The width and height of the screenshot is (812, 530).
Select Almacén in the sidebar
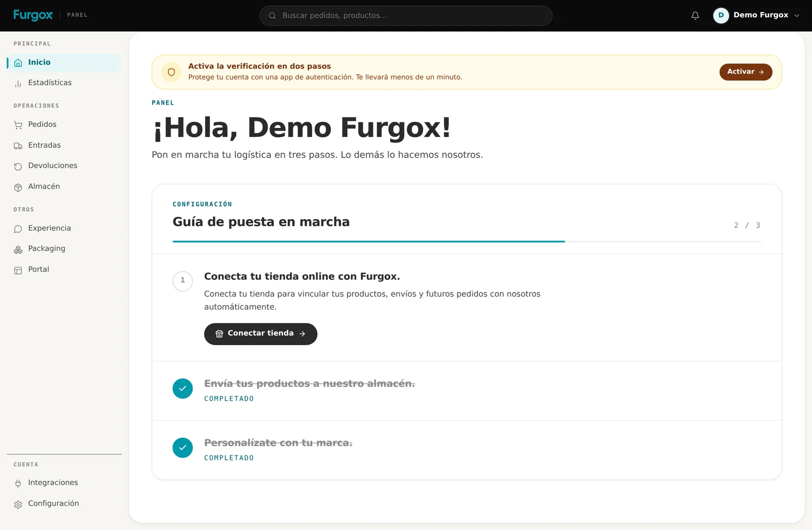tap(64, 186)
